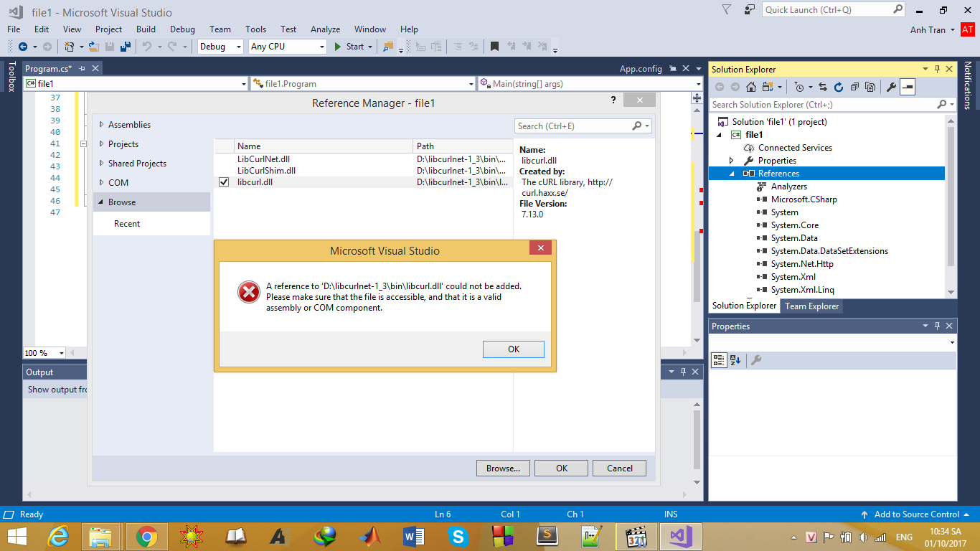Screen dimensions: 980x551
Task: Click the Browse... button in Reference Manager
Action: click(x=503, y=468)
